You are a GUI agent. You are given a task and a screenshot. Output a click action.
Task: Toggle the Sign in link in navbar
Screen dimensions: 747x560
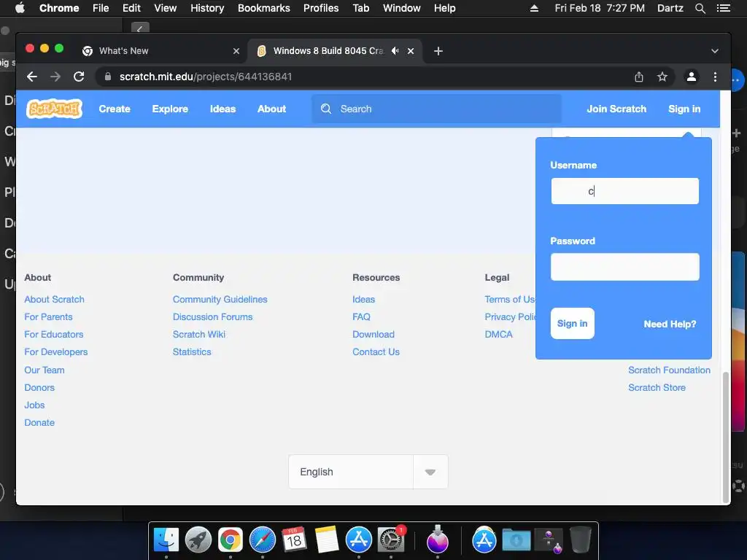(x=684, y=109)
